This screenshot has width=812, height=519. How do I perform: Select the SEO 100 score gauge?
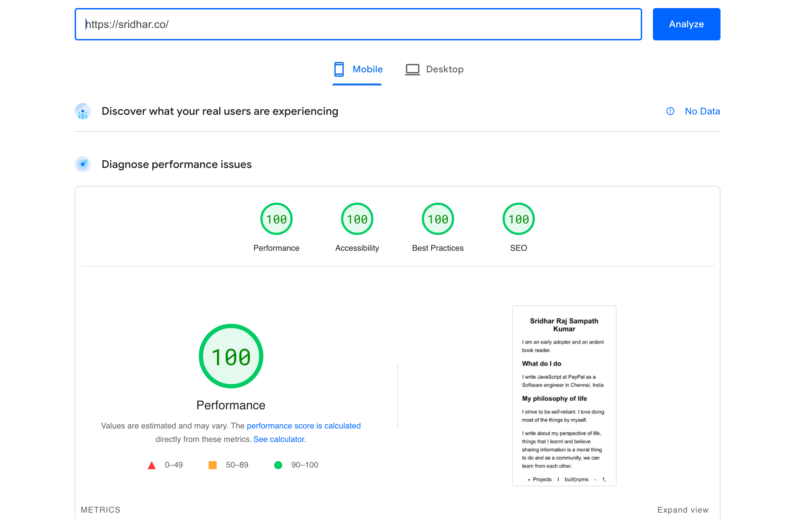click(519, 219)
